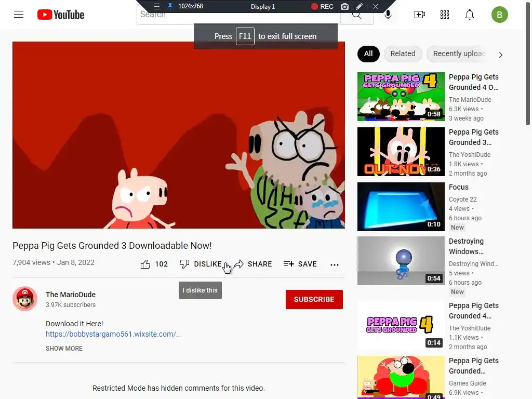
Task: Open the YouTube apps grid
Action: coord(445,15)
